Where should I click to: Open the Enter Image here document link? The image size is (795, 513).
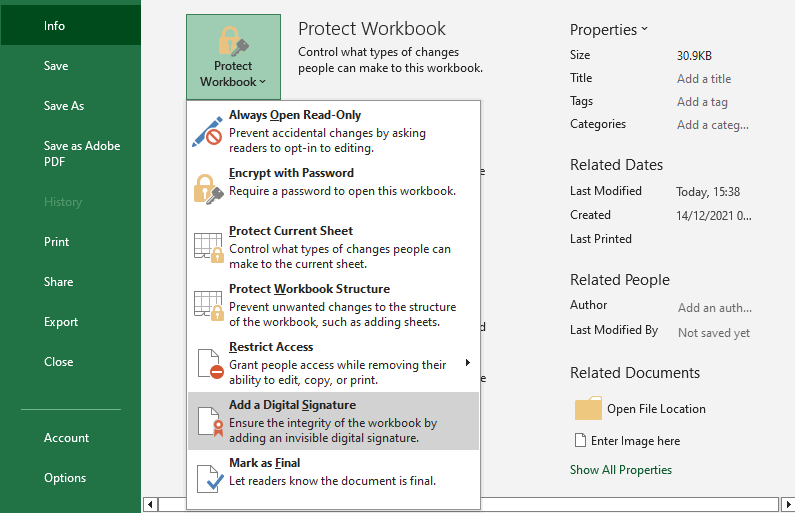[x=635, y=441]
